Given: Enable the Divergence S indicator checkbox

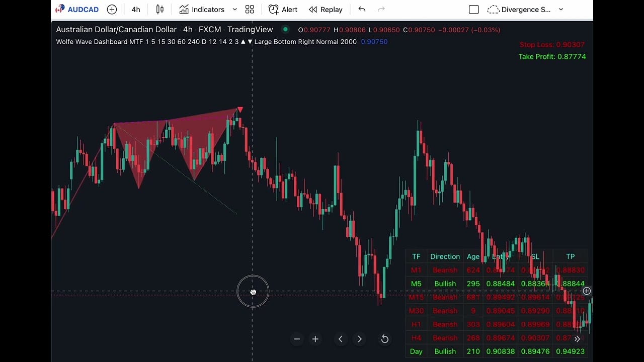Looking at the screenshot, I should point(473,9).
